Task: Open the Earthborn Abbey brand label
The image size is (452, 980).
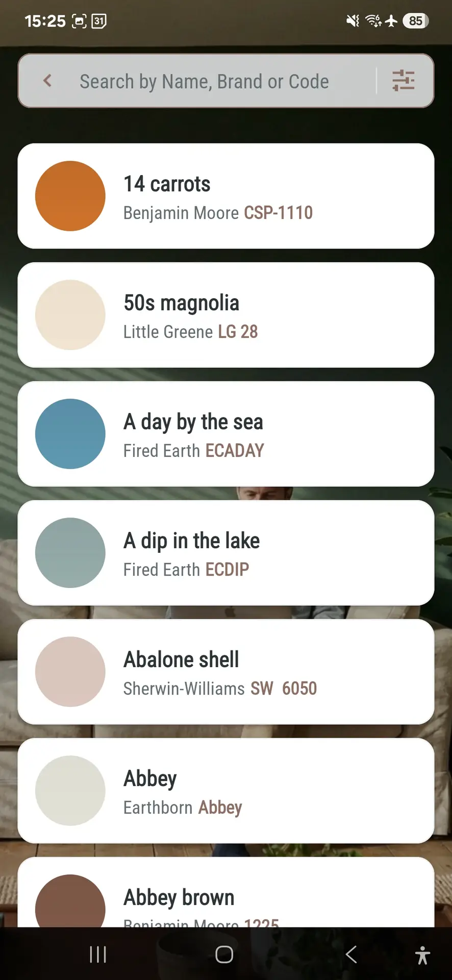Action: tap(183, 807)
